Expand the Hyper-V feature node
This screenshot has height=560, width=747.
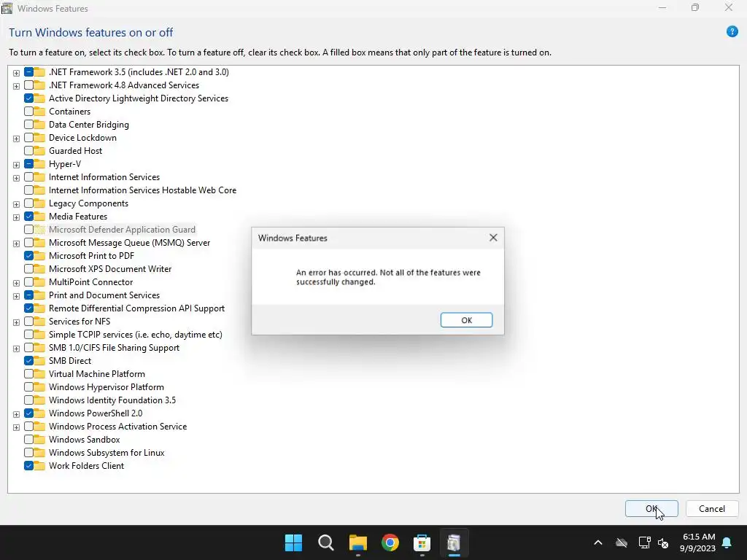click(16, 165)
